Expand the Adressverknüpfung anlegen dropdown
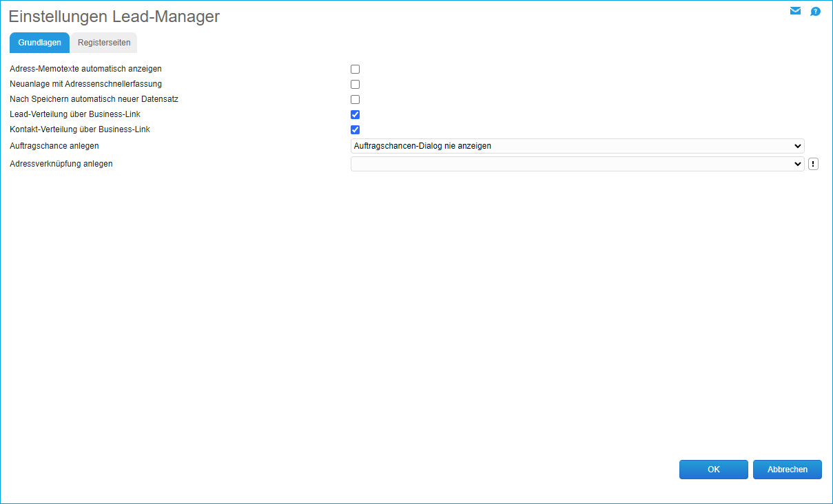The image size is (833, 504). [577, 164]
